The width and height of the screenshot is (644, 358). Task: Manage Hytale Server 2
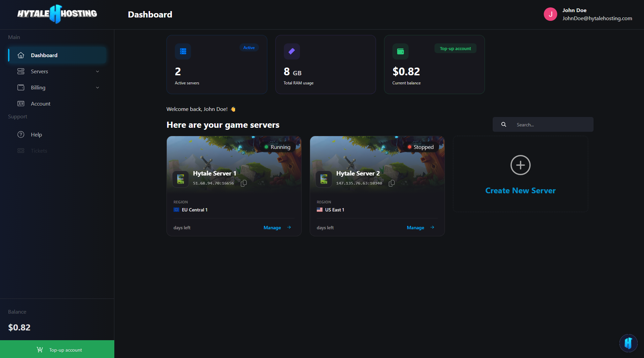(415, 228)
